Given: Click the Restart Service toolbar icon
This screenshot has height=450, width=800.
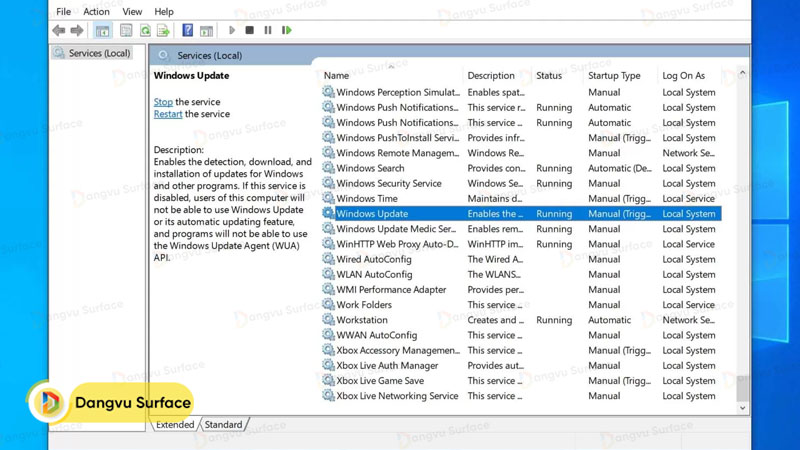Looking at the screenshot, I should [287, 31].
